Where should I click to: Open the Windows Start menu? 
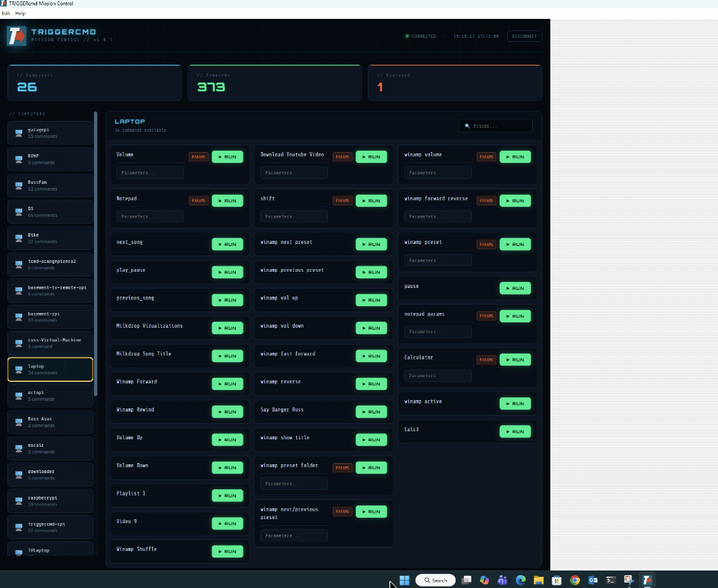pos(404,580)
